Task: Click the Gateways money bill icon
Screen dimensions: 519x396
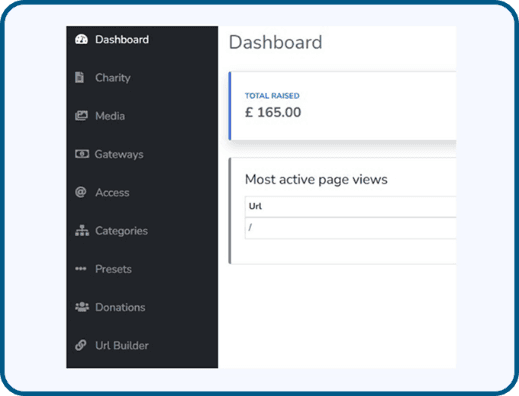Action: click(82, 154)
